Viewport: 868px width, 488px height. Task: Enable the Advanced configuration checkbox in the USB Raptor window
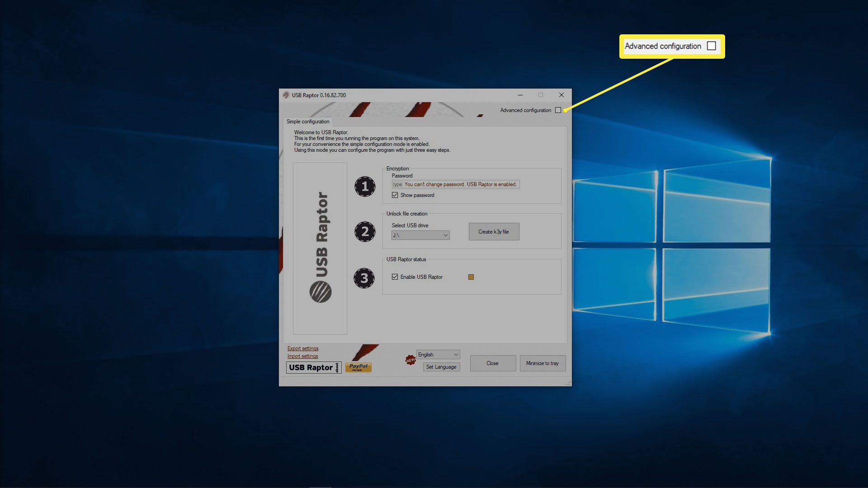tap(558, 110)
